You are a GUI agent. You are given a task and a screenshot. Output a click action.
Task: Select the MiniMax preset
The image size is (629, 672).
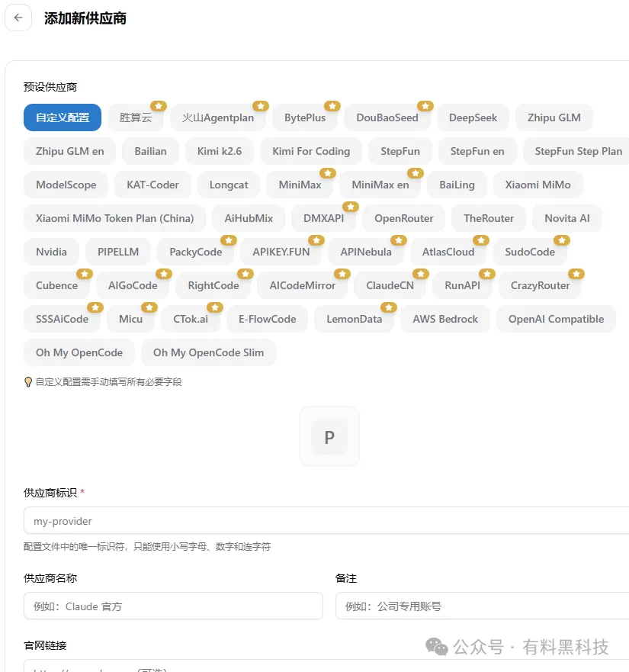pyautogui.click(x=300, y=185)
